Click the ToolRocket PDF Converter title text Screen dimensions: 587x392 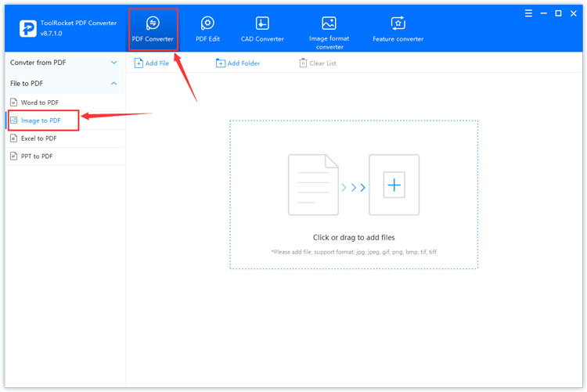coord(78,23)
